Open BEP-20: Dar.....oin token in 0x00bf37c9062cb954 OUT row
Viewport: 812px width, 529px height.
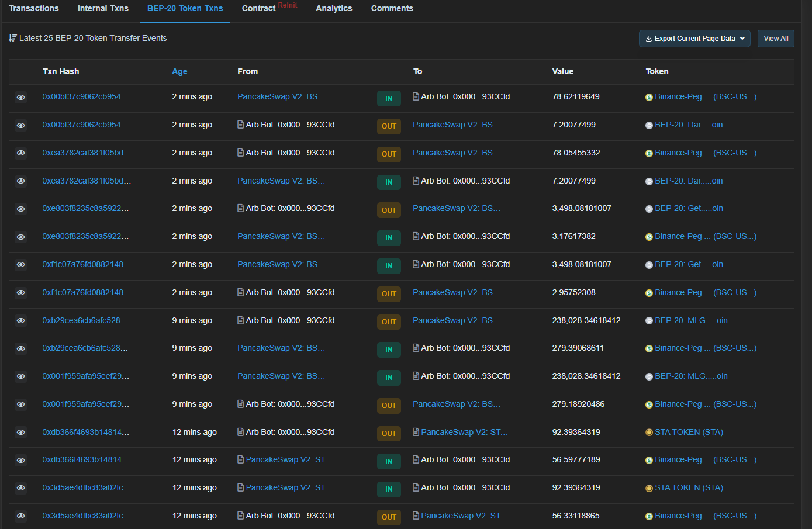[x=689, y=125]
